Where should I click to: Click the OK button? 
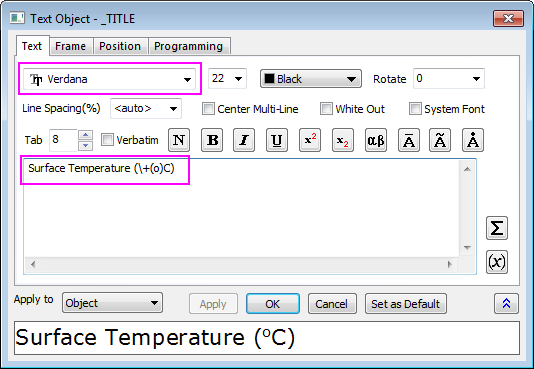coord(273,304)
